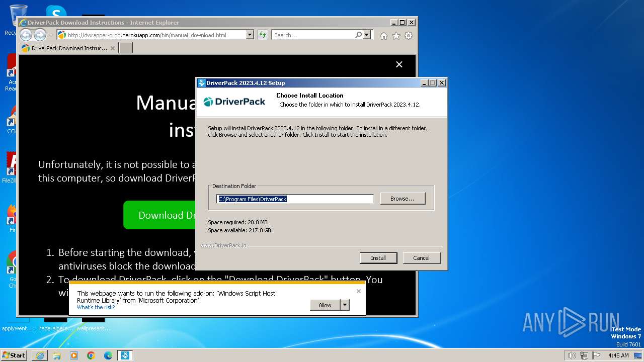Dismiss the add-on notification bar with X

pyautogui.click(x=359, y=291)
